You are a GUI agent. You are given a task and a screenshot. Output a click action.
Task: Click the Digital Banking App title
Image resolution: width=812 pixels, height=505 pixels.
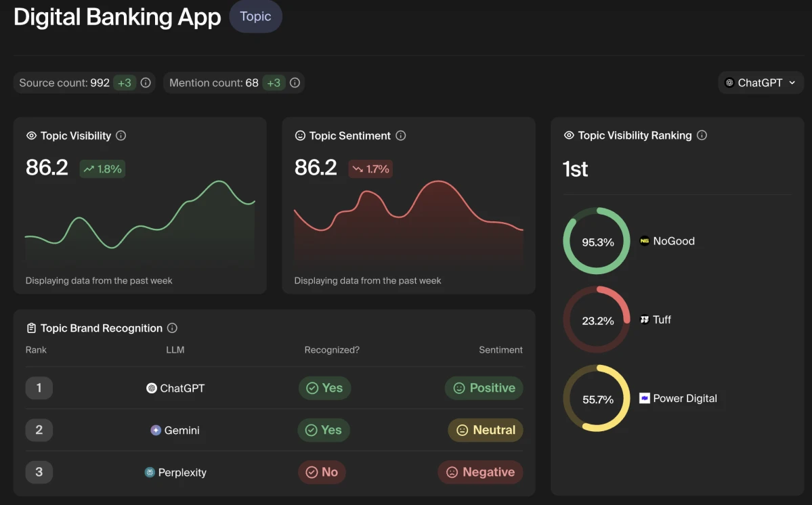118,17
